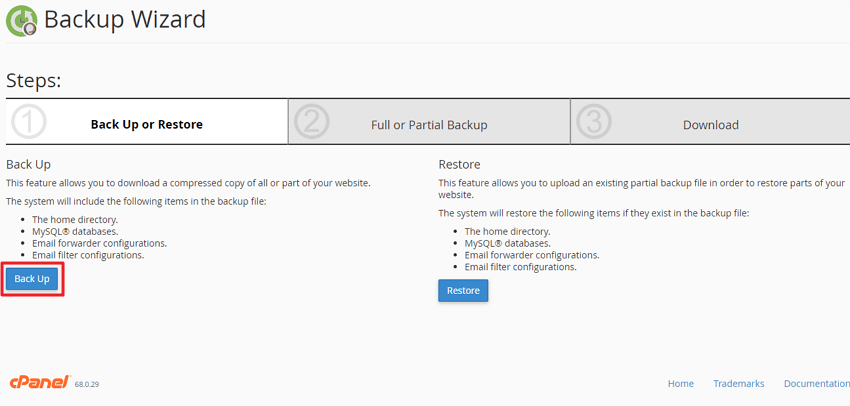Click 'Email filter configurations.' under Back Up
850x406 pixels.
(88, 255)
